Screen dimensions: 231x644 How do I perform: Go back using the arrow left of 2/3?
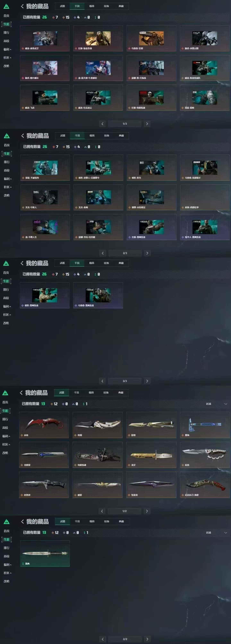tap(103, 253)
